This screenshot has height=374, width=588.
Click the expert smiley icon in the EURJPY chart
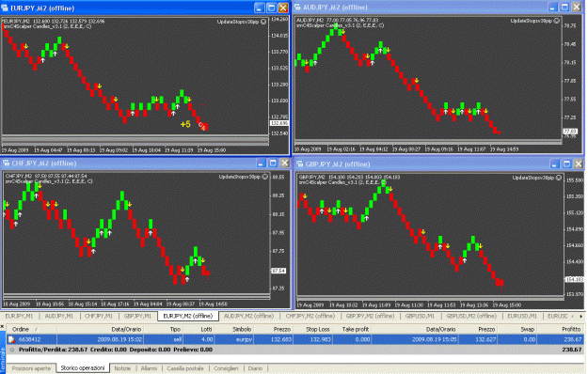pyautogui.click(x=263, y=22)
